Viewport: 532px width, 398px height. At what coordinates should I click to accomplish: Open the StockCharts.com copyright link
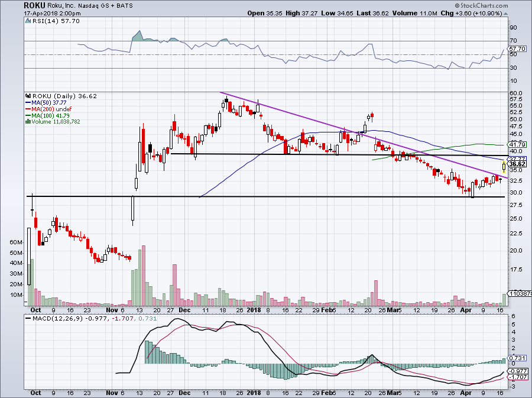tap(481, 5)
